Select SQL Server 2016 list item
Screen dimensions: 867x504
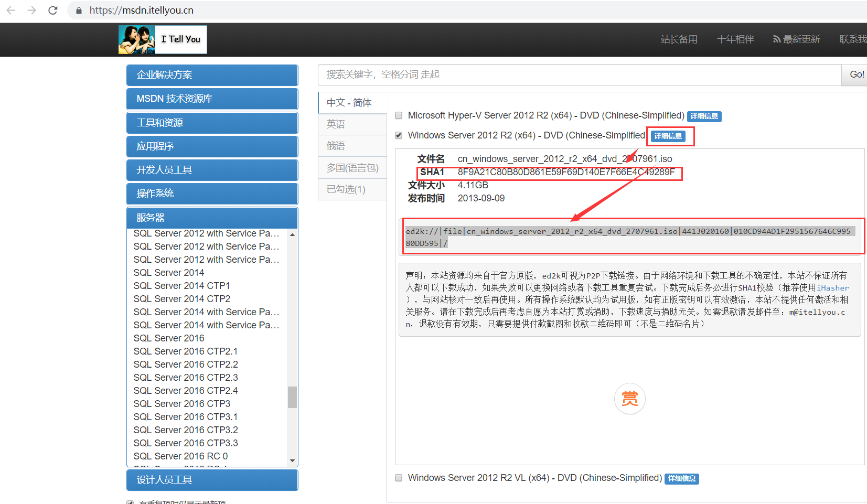(169, 338)
